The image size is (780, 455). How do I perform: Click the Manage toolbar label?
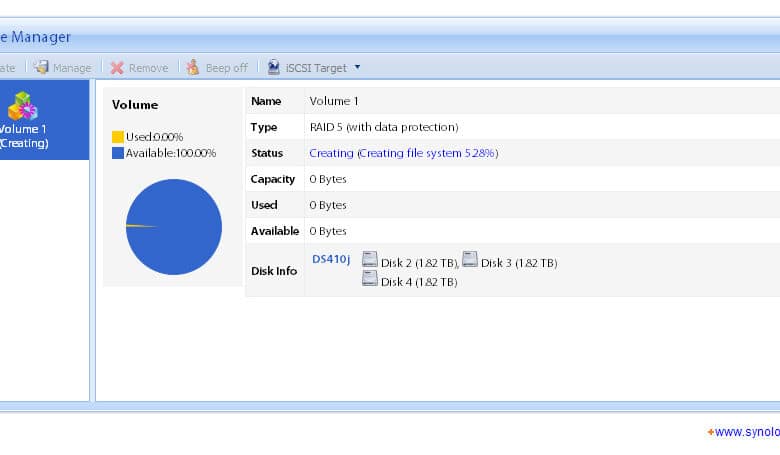(x=72, y=68)
